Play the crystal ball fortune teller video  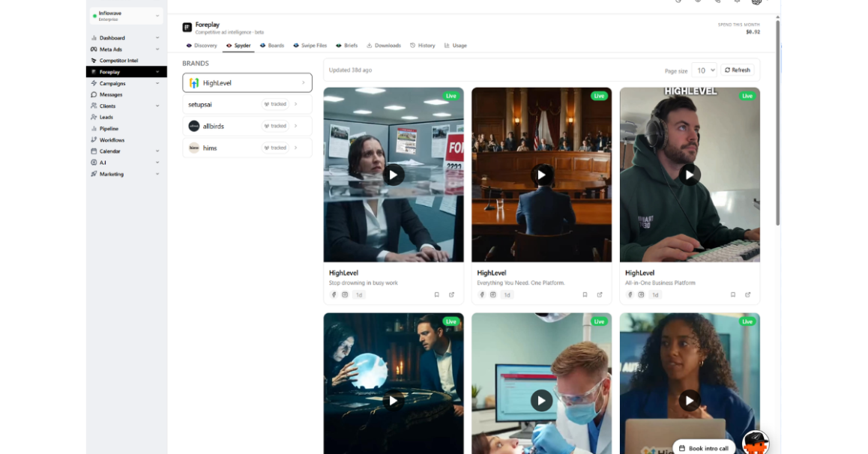coord(393,401)
